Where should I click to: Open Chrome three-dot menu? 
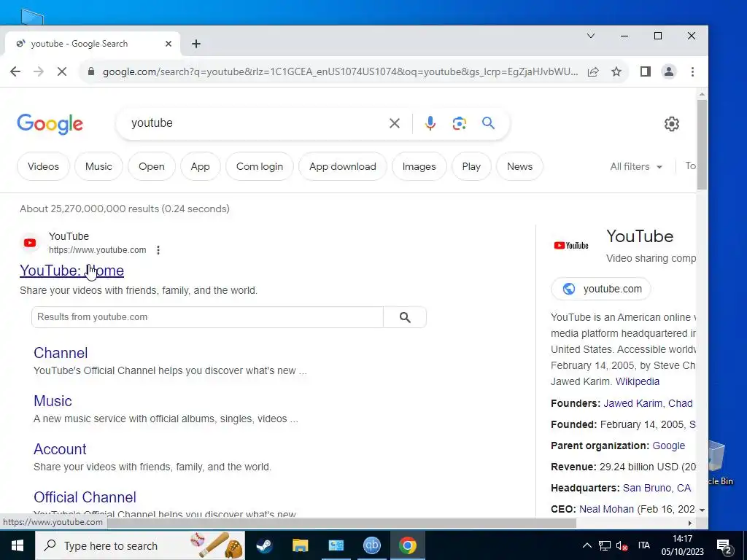693,71
